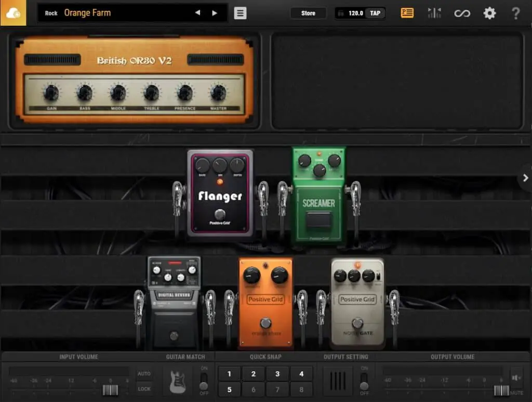Click the orange pedal left knob
Viewport: 532px width, 402px height.
[x=252, y=275]
